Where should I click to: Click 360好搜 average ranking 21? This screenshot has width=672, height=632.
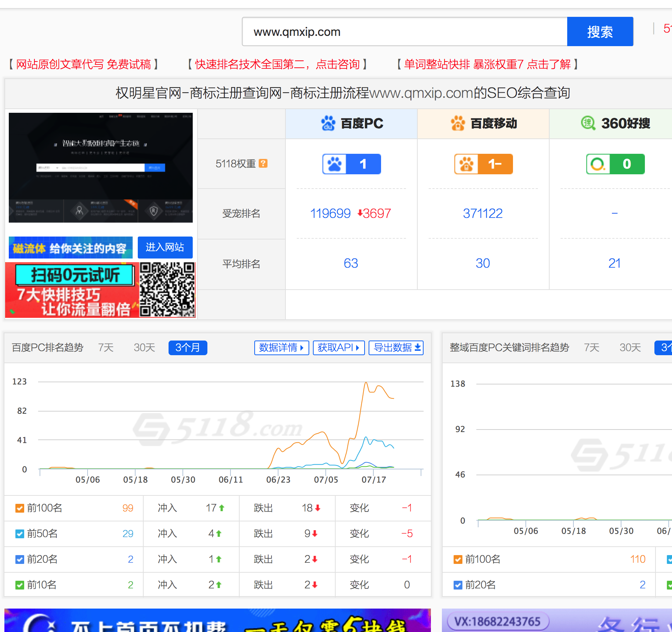tap(614, 263)
